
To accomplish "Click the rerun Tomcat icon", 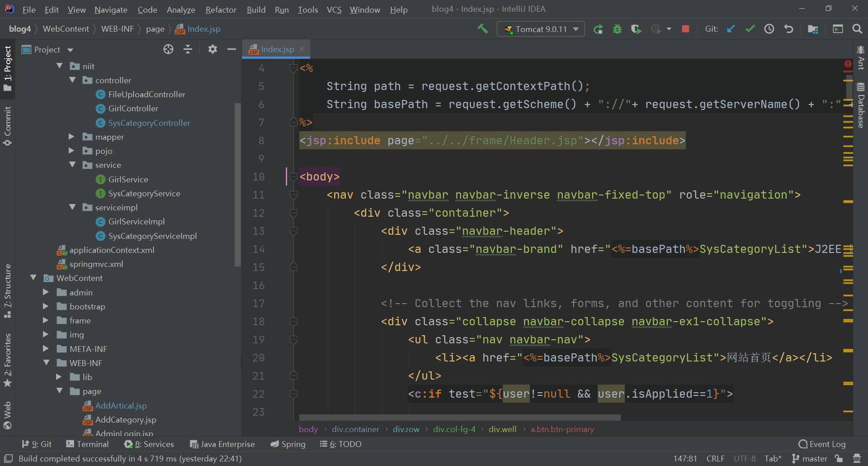I will pyautogui.click(x=598, y=29).
